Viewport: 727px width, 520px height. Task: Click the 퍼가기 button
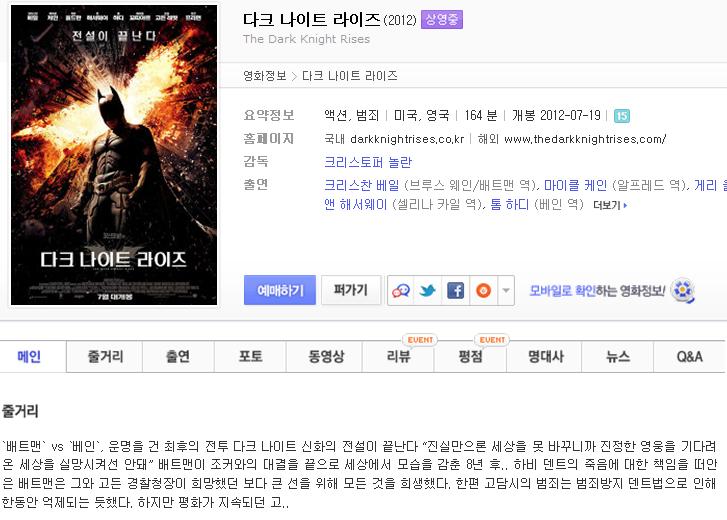pos(351,290)
